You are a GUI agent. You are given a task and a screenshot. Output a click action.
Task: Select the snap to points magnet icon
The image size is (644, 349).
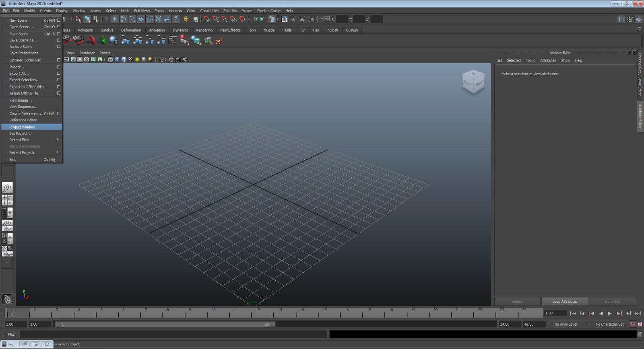[x=225, y=19]
